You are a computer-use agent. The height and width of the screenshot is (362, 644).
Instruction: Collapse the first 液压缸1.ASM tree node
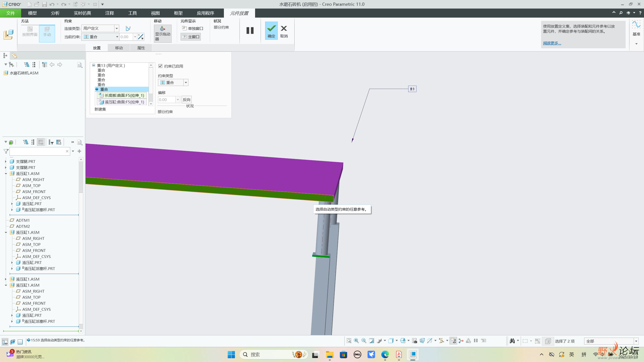point(6,174)
